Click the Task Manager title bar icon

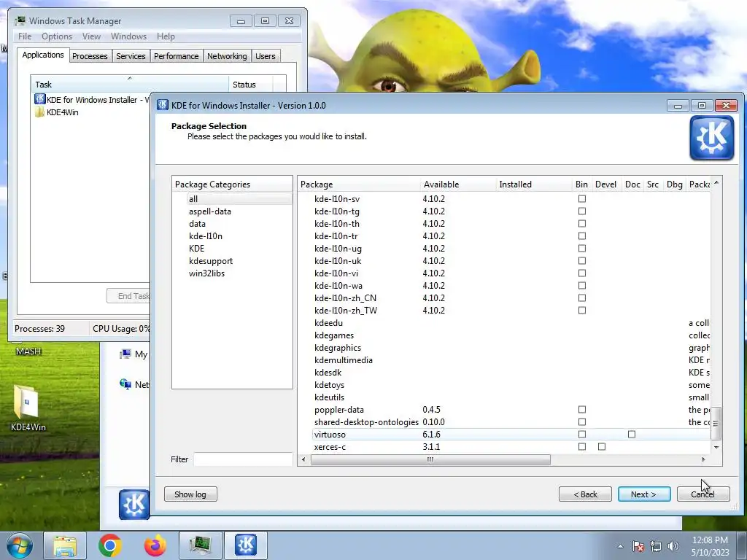(x=20, y=21)
